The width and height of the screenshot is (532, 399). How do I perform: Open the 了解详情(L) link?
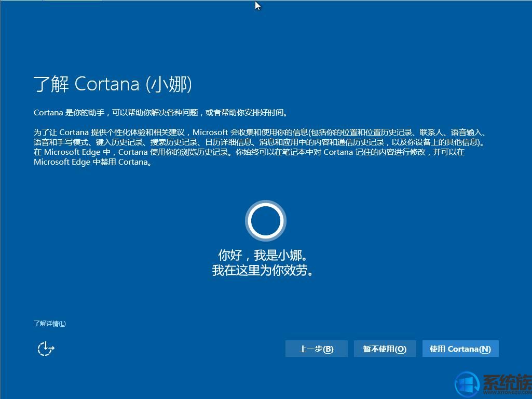[x=49, y=323]
